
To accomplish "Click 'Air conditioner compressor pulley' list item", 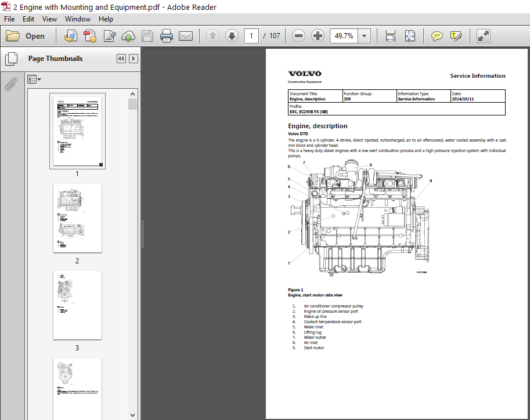I will point(333,306).
